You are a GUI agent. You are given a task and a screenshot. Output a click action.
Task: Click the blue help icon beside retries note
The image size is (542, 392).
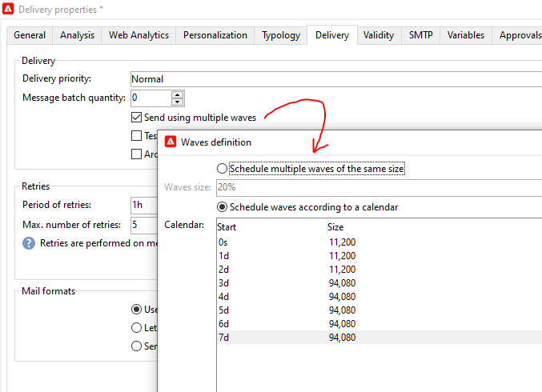pyautogui.click(x=29, y=243)
